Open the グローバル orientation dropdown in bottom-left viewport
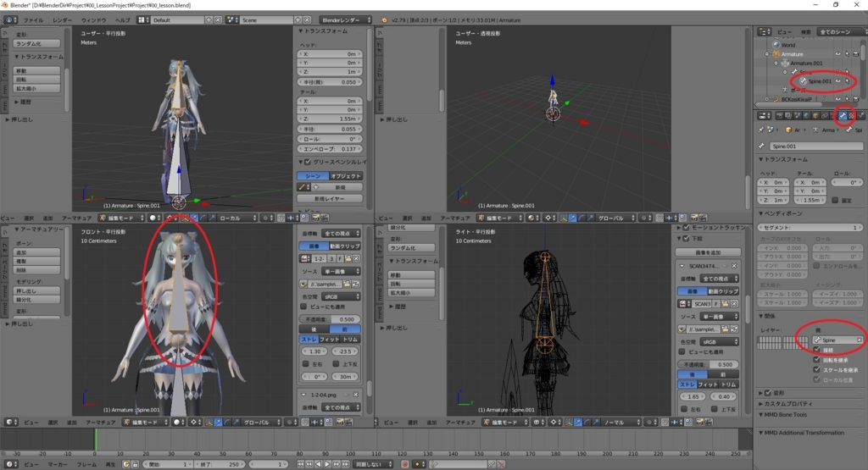The image size is (868, 470). coord(261,422)
